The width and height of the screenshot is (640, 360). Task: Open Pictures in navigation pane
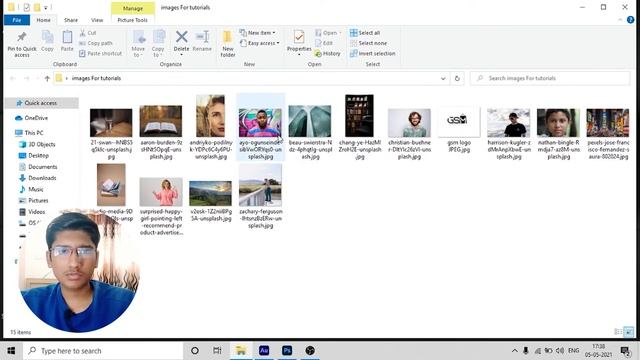(x=33, y=200)
